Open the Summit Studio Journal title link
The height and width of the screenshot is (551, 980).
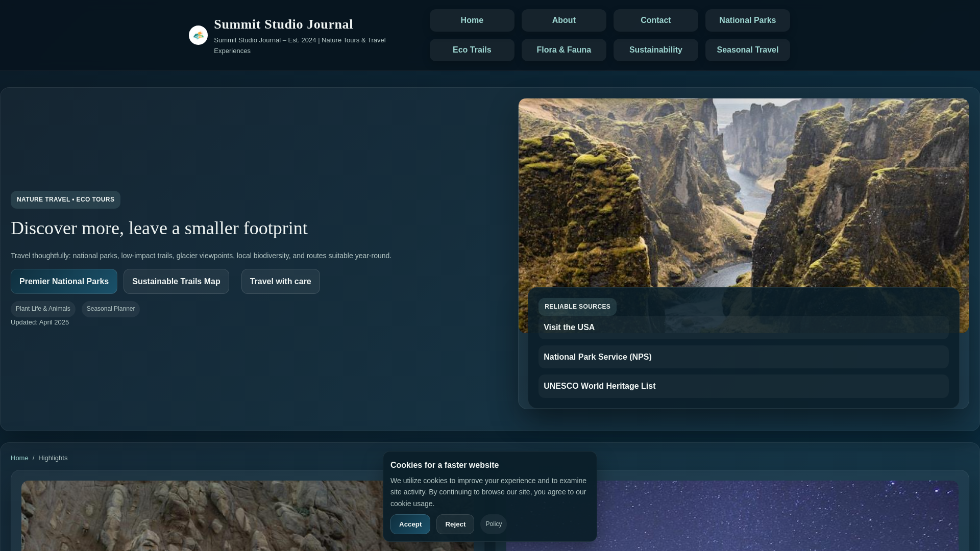click(x=283, y=24)
